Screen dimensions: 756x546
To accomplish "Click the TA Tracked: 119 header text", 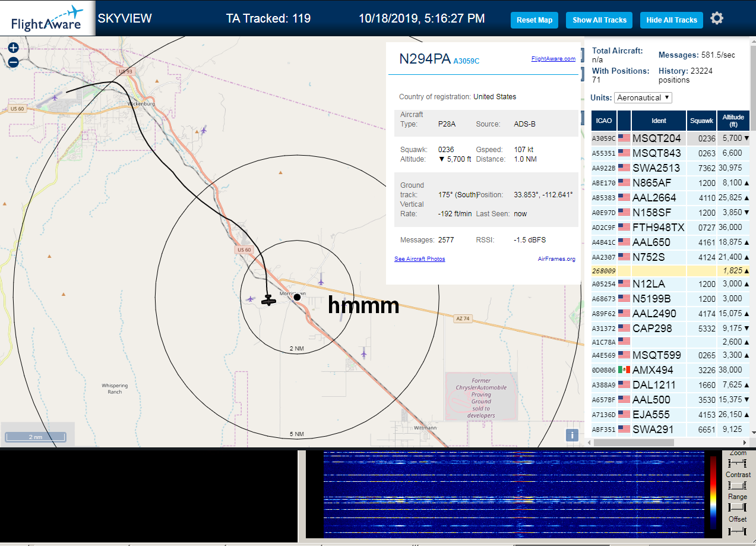I will tap(268, 18).
